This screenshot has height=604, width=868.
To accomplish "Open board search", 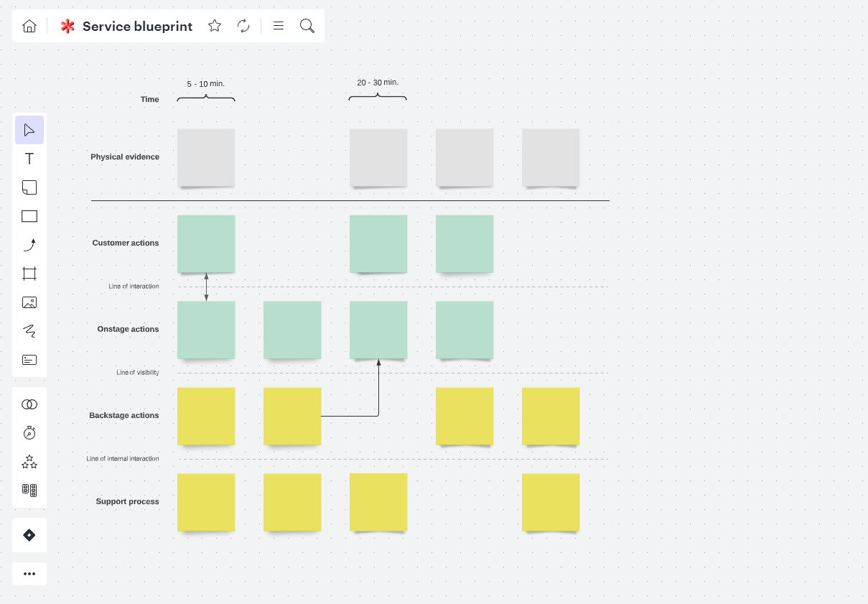I will click(x=307, y=25).
